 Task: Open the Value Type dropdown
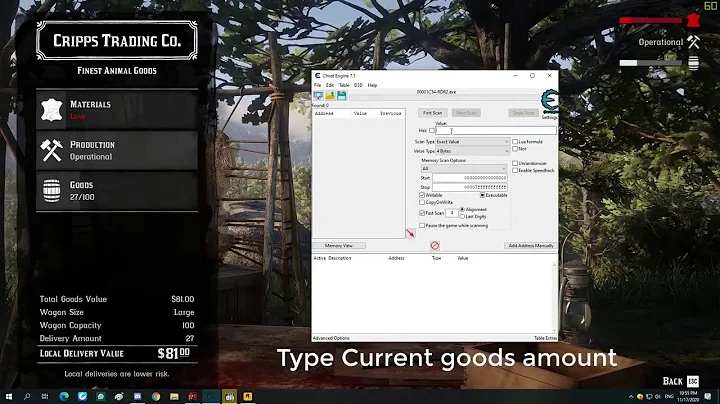(x=472, y=151)
